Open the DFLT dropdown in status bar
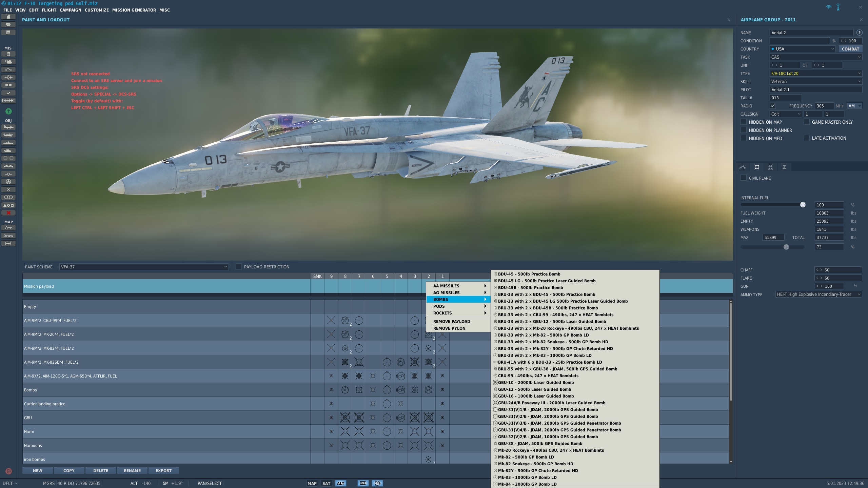Viewport: 868px width, 488px height. (10, 483)
